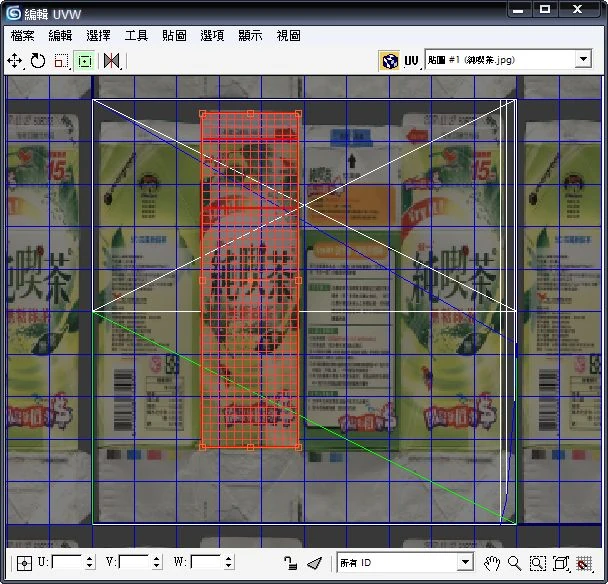This screenshot has height=584, width=608.
Task: Click the Mirror tool icon
Action: point(112,61)
